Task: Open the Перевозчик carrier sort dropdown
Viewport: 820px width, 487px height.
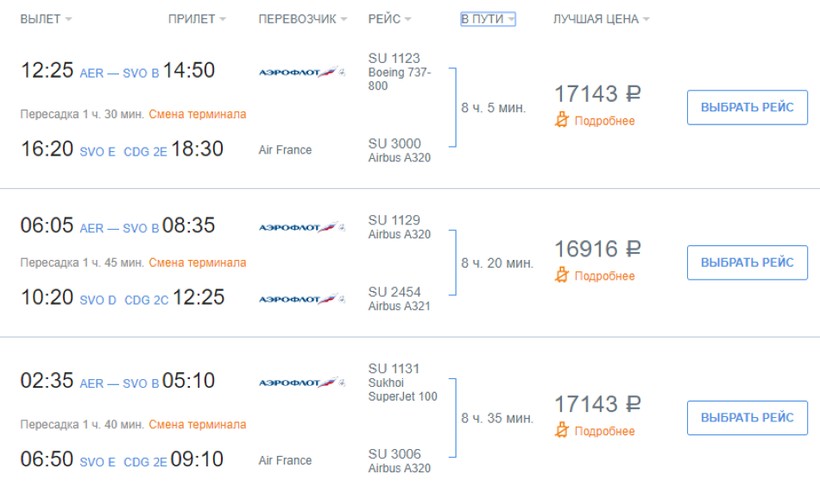Action: pyautogui.click(x=302, y=19)
